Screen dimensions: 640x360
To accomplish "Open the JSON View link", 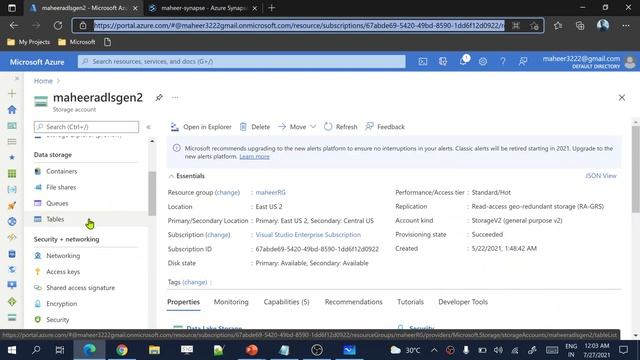I will coord(601,176).
